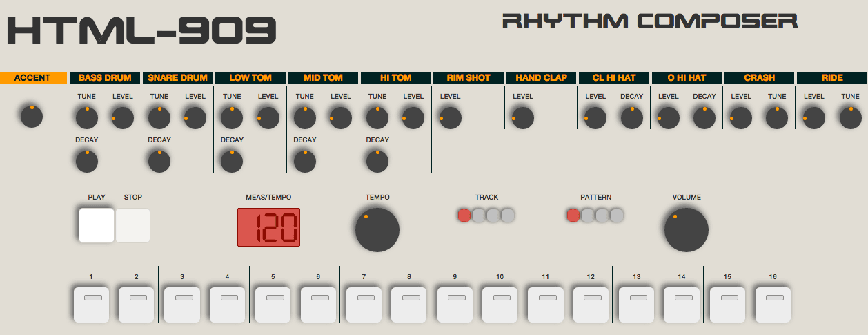Toggle step 9 in the sequencer
Image resolution: width=868 pixels, height=335 pixels.
[x=455, y=305]
